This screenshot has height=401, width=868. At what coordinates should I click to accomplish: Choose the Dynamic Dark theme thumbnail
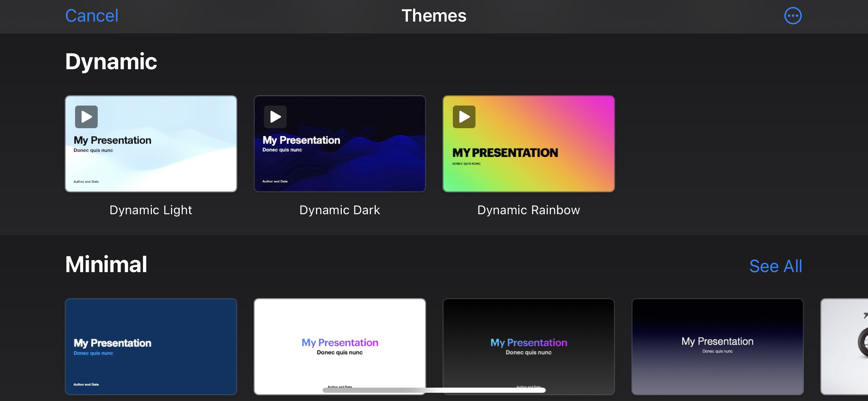point(340,144)
